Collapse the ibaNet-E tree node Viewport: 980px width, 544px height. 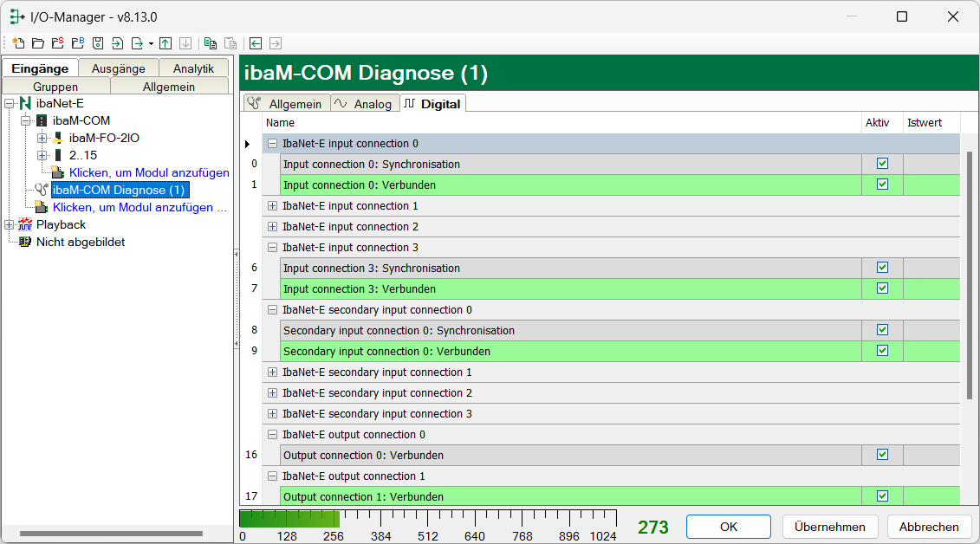10,103
